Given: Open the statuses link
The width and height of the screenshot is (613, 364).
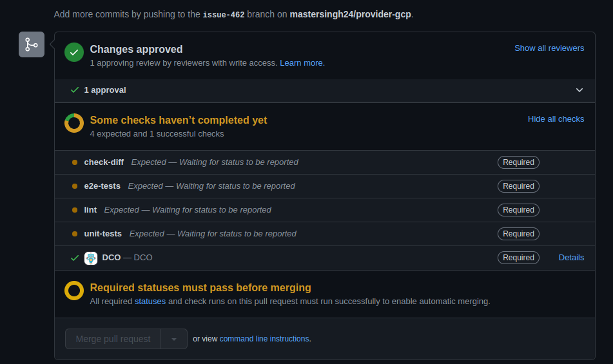Looking at the screenshot, I should tap(150, 302).
